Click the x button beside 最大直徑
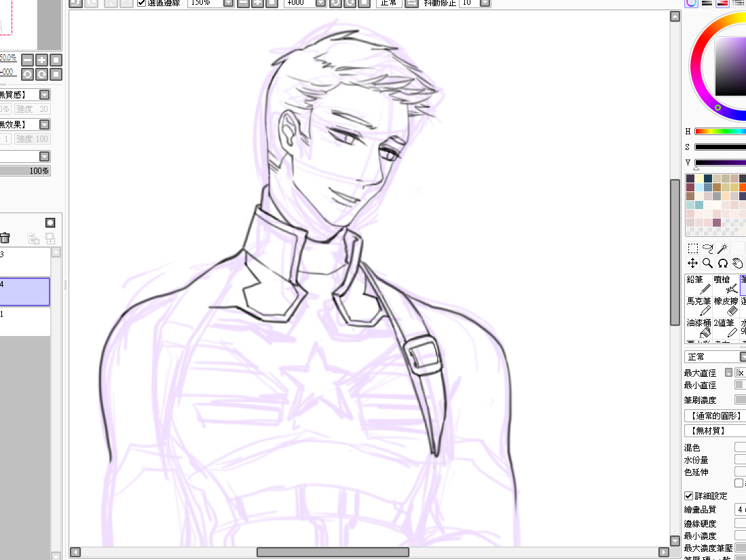Viewport: 746px width, 560px height. pyautogui.click(x=741, y=373)
